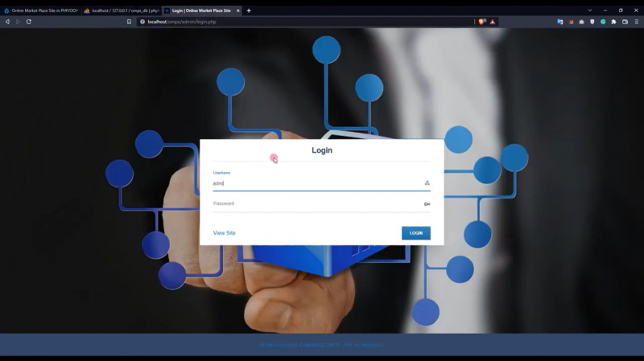The width and height of the screenshot is (644, 361).
Task: Expand the tab search chevron
Action: pyautogui.click(x=589, y=10)
